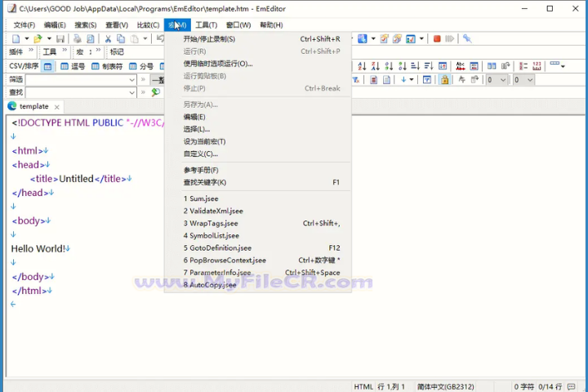Copy selection with Copy icon
Screen dimensions: 588x392
[x=121, y=38]
